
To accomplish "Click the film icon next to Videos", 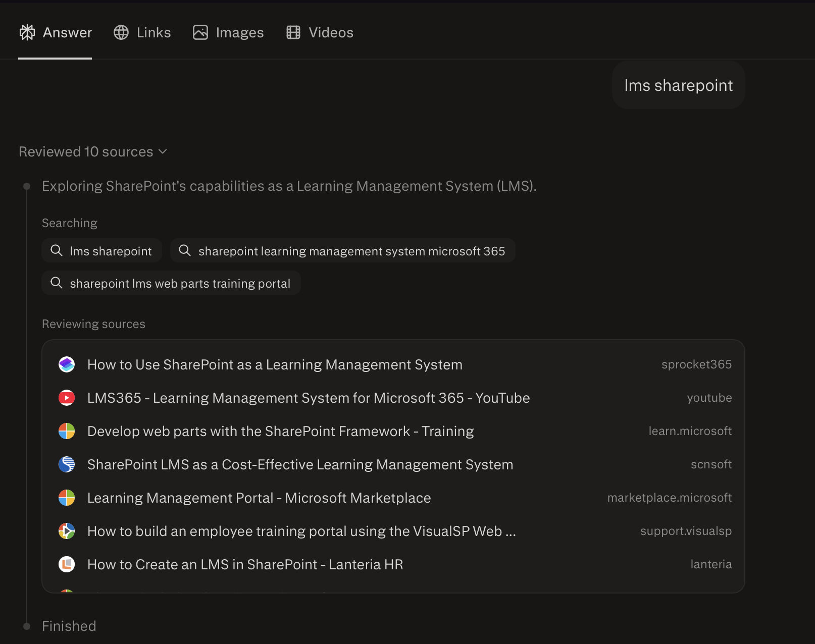I will click(293, 32).
